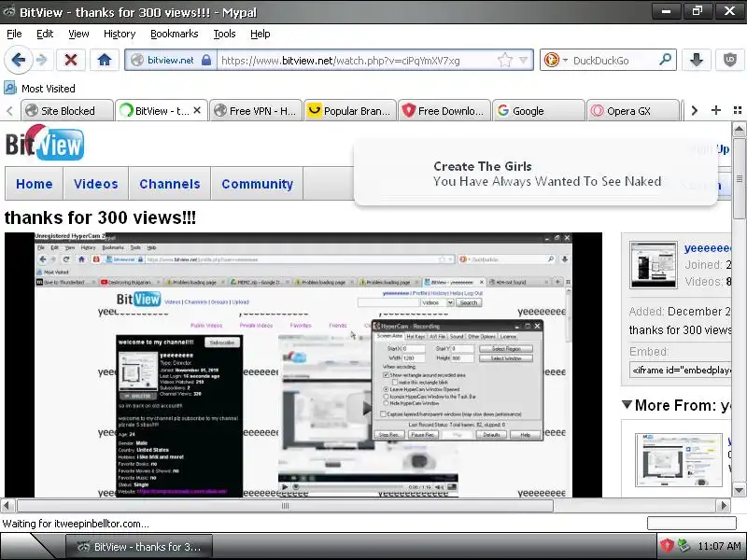Open the home page via house icon

(x=105, y=60)
